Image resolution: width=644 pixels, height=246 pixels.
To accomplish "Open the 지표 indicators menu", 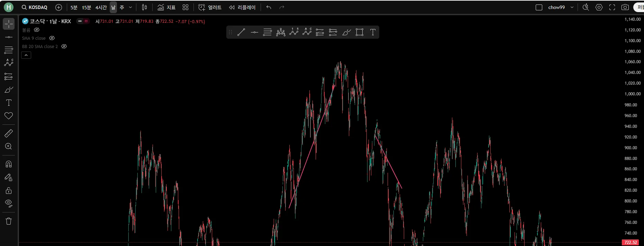I will click(x=166, y=7).
